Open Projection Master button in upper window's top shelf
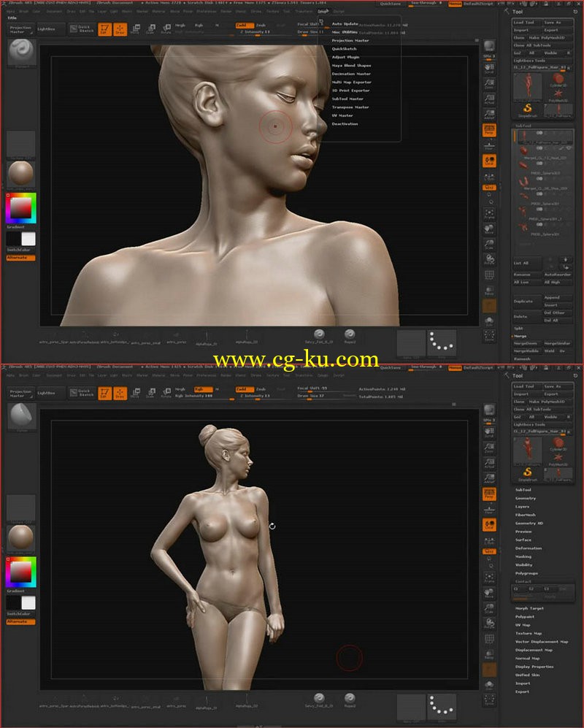 21,30
